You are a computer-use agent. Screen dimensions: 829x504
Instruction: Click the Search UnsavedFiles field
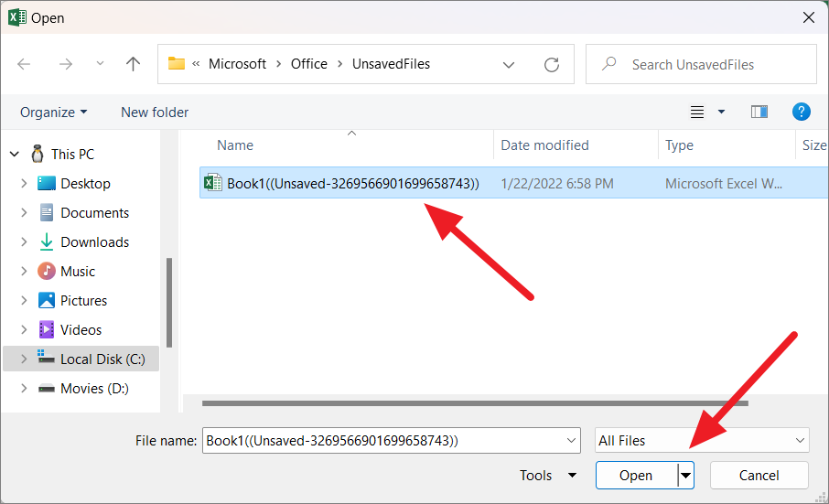click(x=701, y=64)
